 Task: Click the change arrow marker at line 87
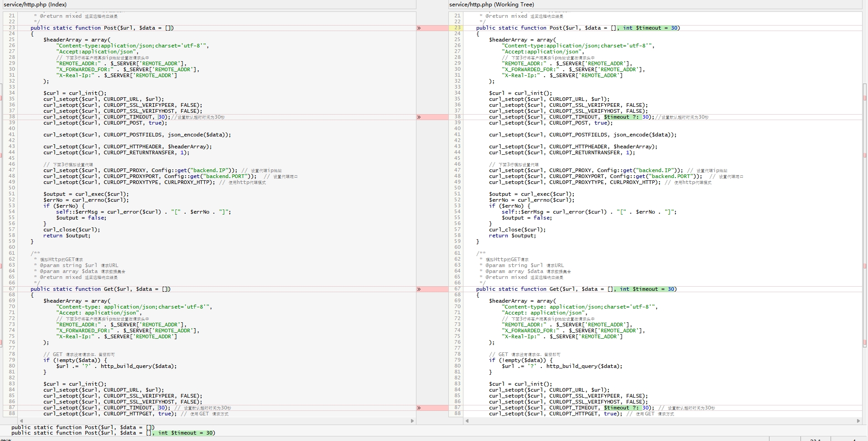(x=419, y=408)
